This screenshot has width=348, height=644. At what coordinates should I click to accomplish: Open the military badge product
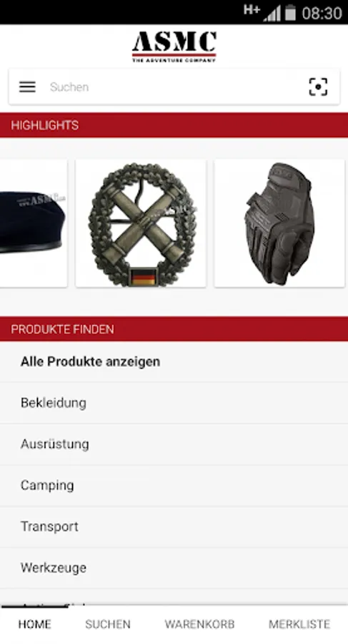pos(141,223)
